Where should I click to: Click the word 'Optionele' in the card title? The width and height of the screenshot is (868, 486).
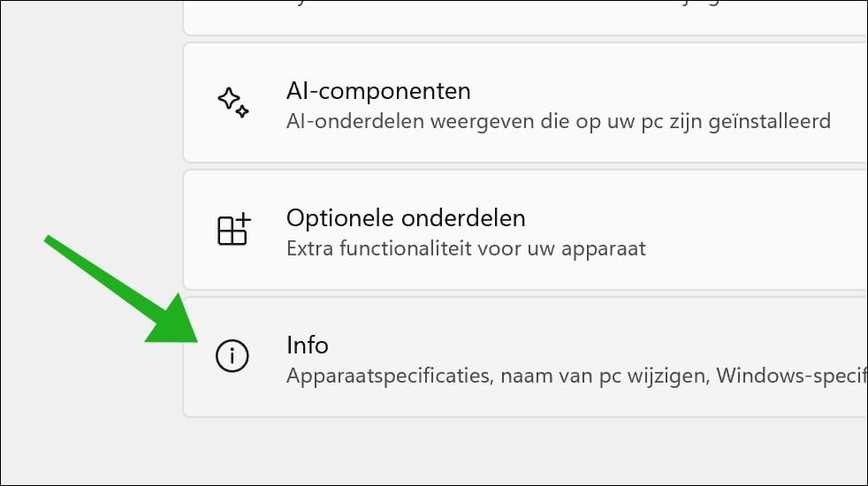(341, 217)
